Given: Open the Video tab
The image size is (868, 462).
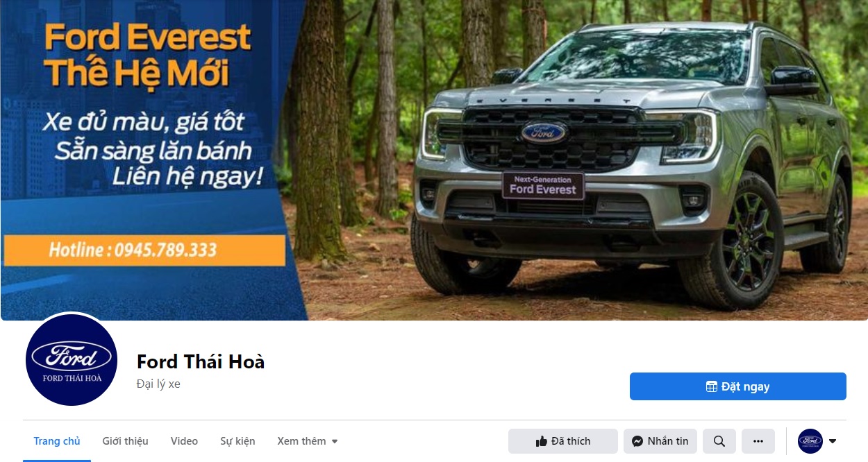Looking at the screenshot, I should click(x=184, y=441).
